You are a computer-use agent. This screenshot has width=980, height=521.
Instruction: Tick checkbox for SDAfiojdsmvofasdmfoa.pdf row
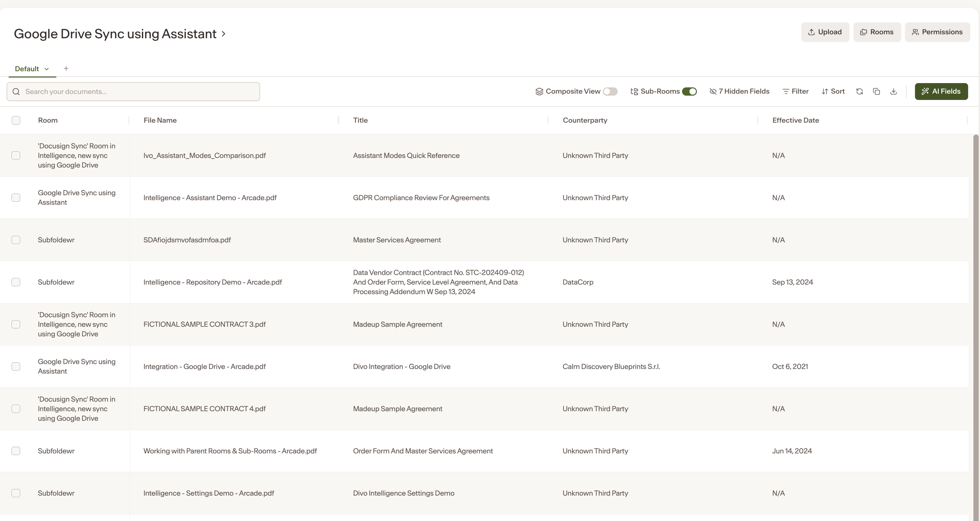(x=16, y=240)
